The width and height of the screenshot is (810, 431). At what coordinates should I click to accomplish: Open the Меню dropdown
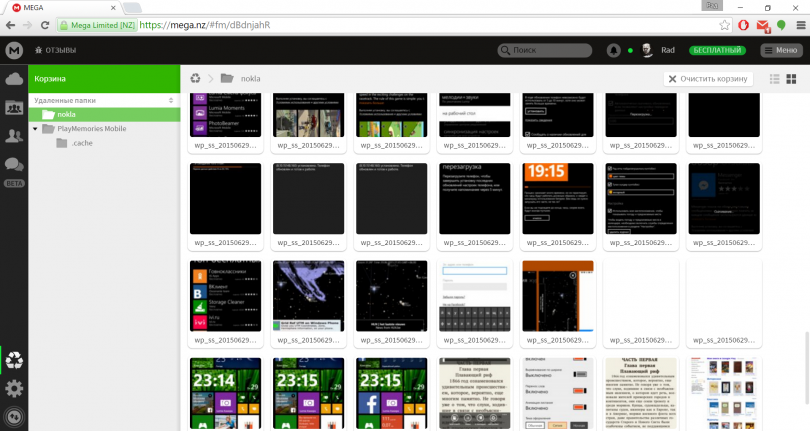781,50
